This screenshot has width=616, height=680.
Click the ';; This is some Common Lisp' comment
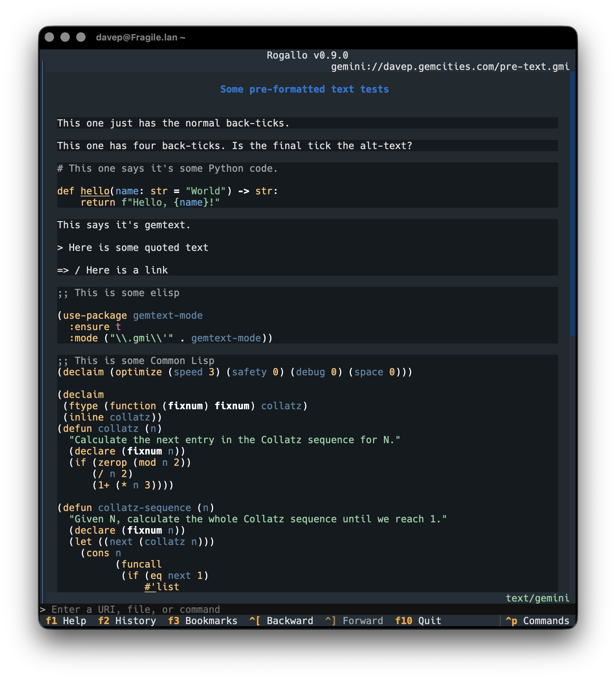[x=136, y=361]
